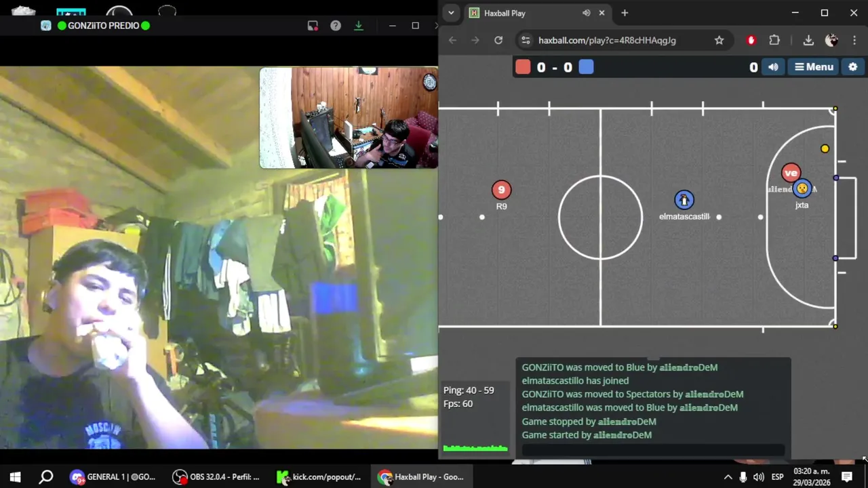The image size is (868, 488).
Task: Click the haxball.com address bar URL
Action: point(607,40)
